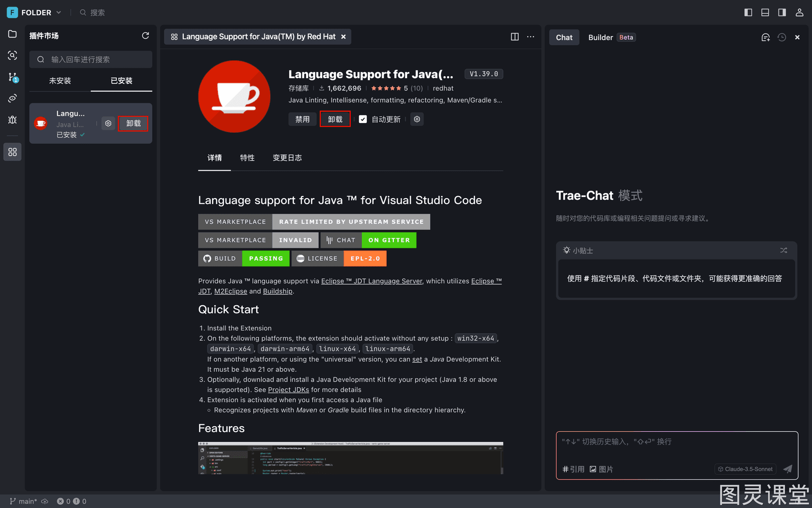Open the Claude-3.5-Sonnet model selector
Screen dimensions: 812x508
pos(745,469)
